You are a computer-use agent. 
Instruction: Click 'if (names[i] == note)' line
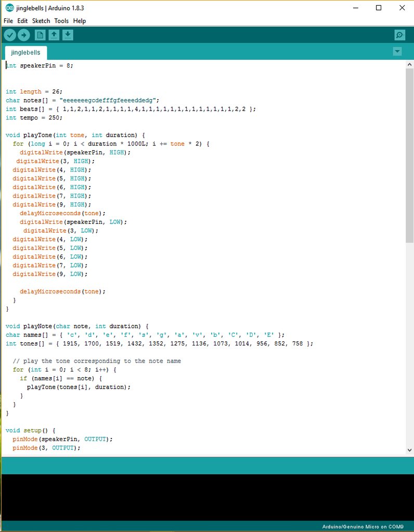(x=61, y=378)
